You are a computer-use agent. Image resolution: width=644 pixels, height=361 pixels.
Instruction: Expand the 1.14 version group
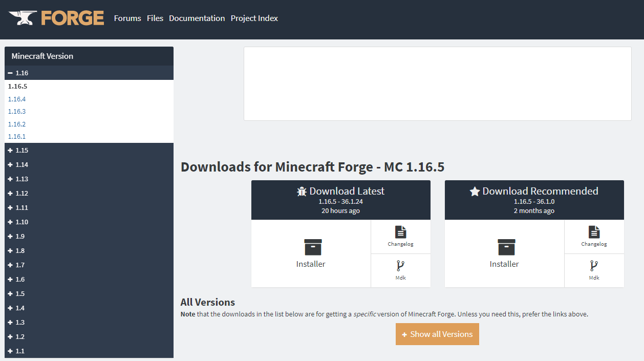point(89,165)
